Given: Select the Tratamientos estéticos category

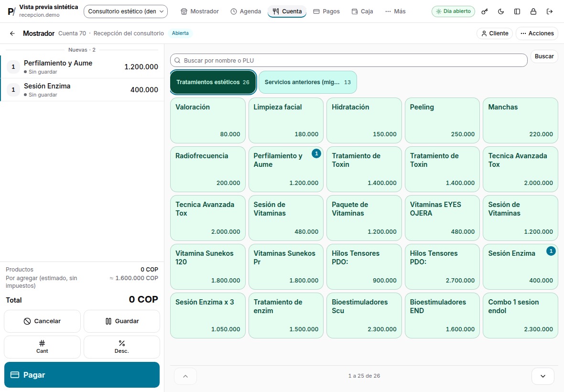Looking at the screenshot, I should (x=213, y=82).
